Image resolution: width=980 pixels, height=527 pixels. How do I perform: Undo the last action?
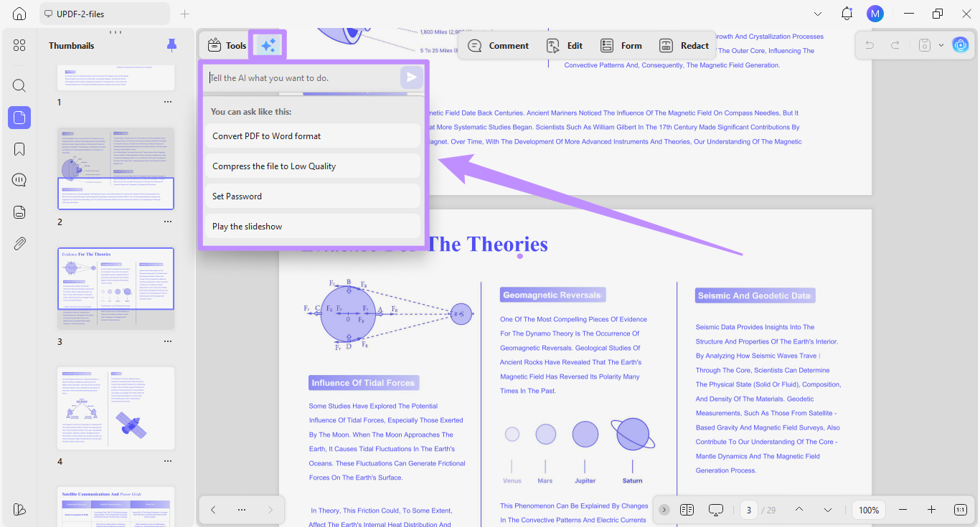pos(870,45)
